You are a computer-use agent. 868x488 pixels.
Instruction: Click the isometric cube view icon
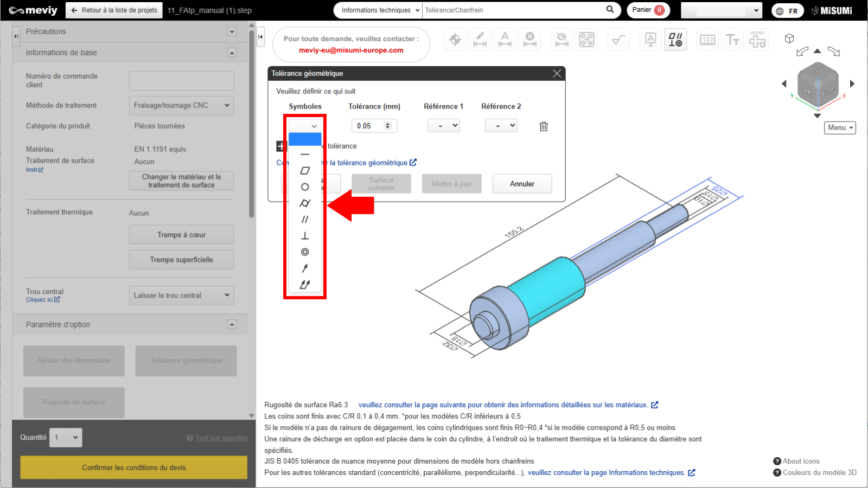(x=789, y=38)
